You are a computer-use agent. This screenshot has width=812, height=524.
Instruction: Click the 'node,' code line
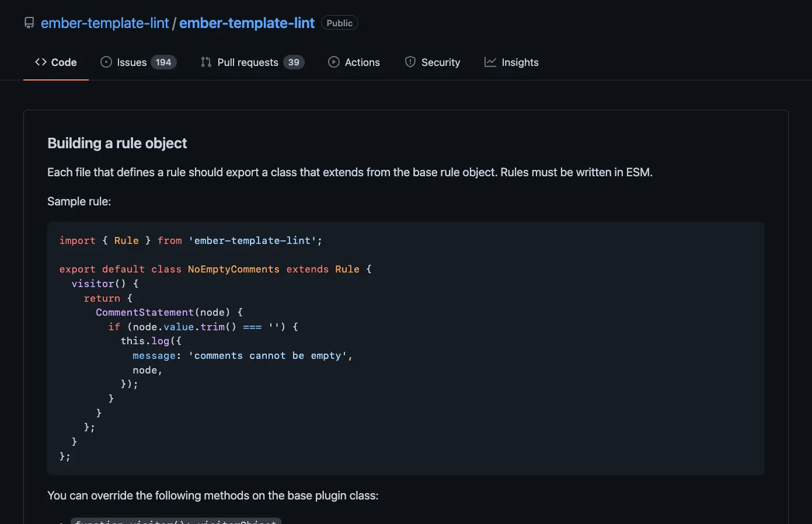click(147, 370)
